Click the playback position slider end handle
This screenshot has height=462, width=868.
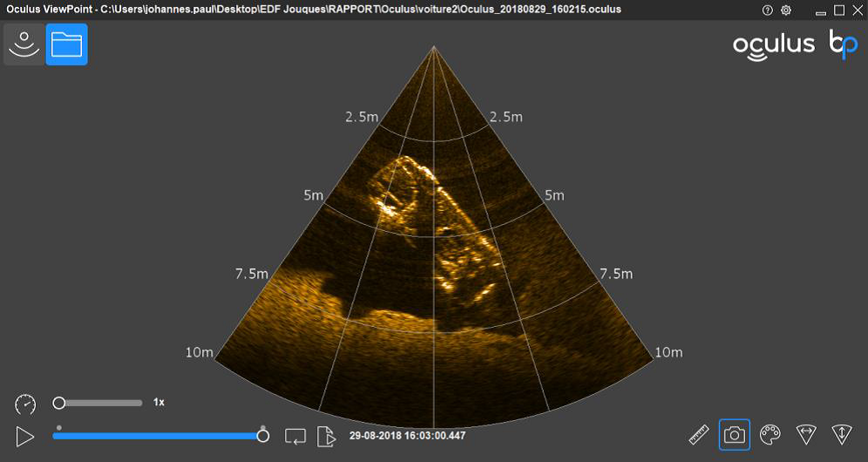click(263, 436)
